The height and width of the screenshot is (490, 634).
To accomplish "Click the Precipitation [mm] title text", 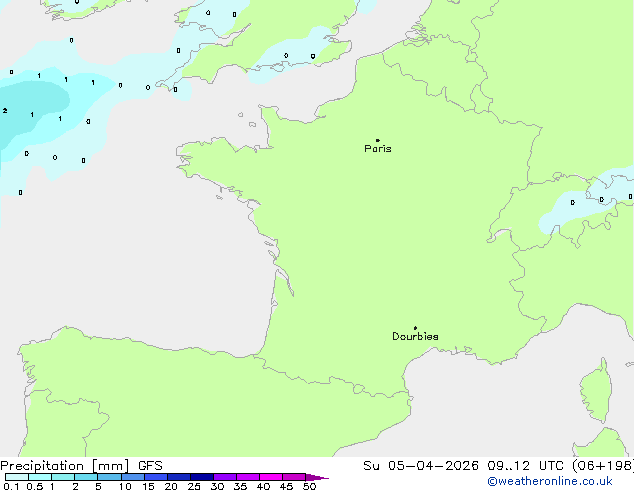I will click(x=65, y=466).
